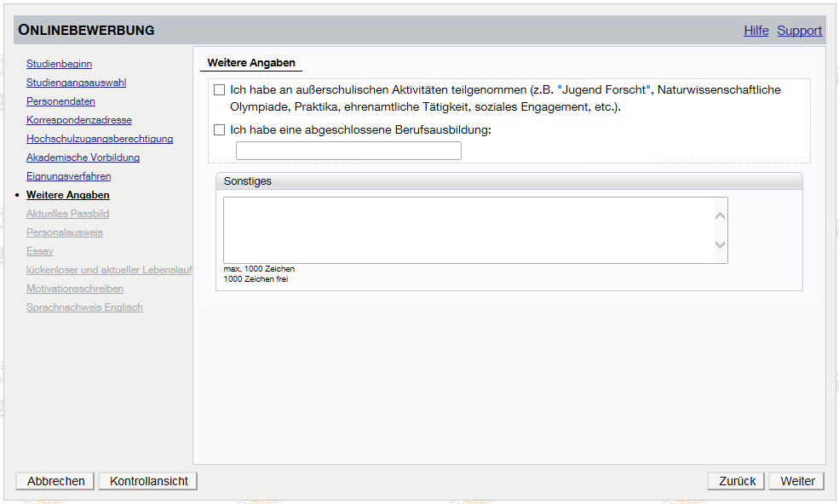Viewport: 839px width, 504px height.
Task: Select Korrespondenzadresse in the sidebar
Action: pos(78,120)
